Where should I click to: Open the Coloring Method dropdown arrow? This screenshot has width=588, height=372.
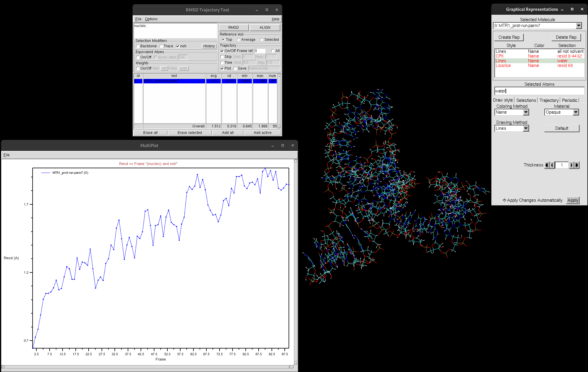(525, 112)
